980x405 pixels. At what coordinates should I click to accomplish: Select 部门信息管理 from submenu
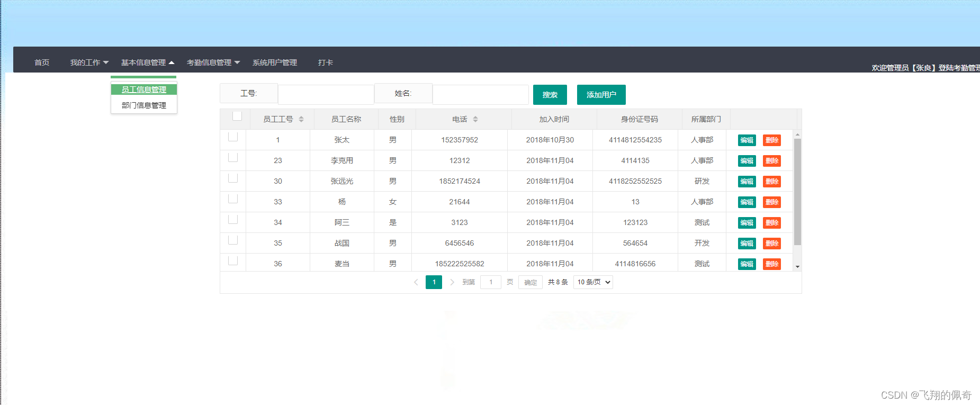tap(144, 105)
